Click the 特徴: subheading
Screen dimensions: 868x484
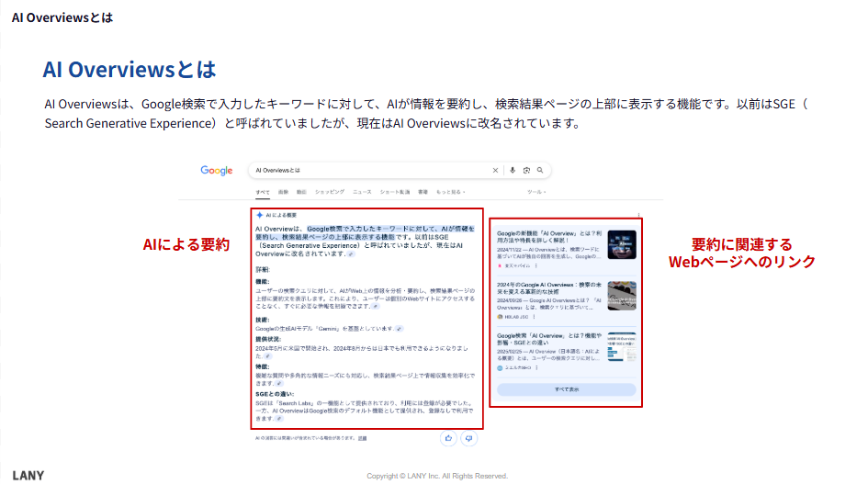263,366
